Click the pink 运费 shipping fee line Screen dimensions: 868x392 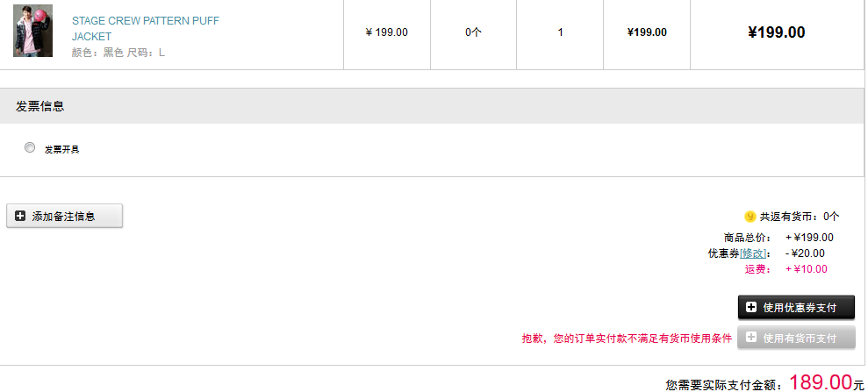pyautogui.click(x=786, y=269)
